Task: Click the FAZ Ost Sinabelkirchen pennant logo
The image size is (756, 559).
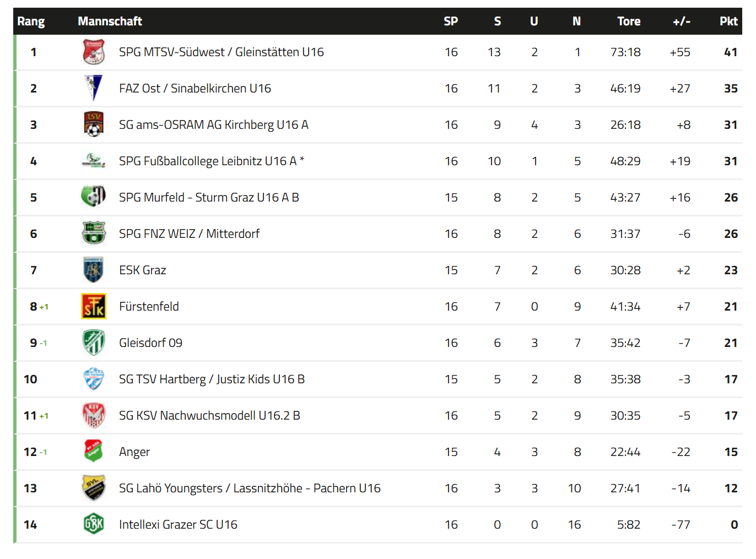Action: pos(94,88)
